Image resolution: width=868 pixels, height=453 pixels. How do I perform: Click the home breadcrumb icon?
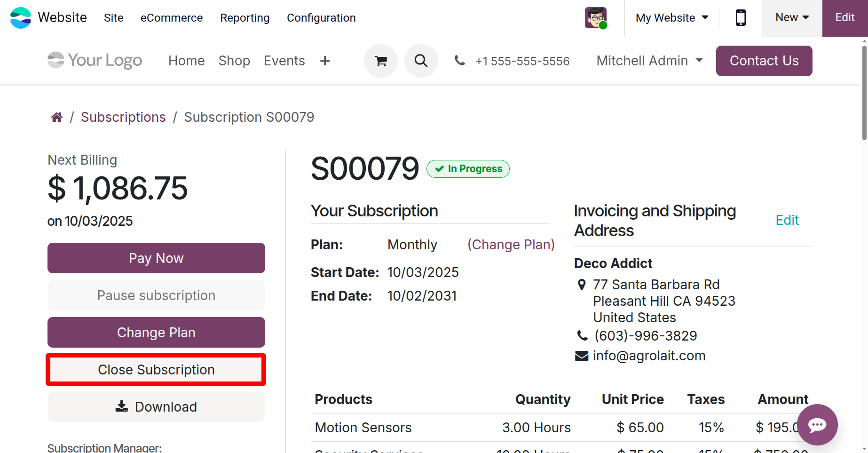click(57, 117)
